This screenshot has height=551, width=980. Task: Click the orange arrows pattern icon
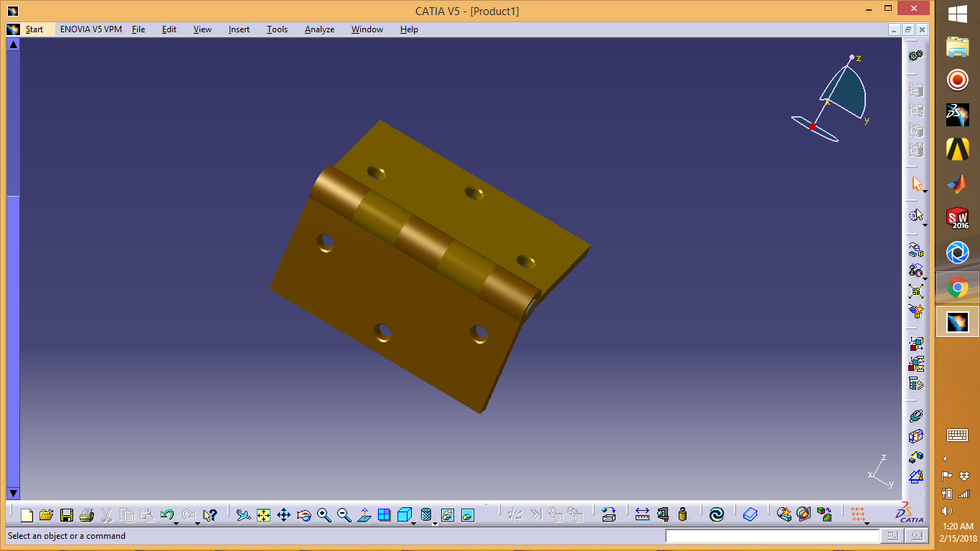[x=857, y=514]
